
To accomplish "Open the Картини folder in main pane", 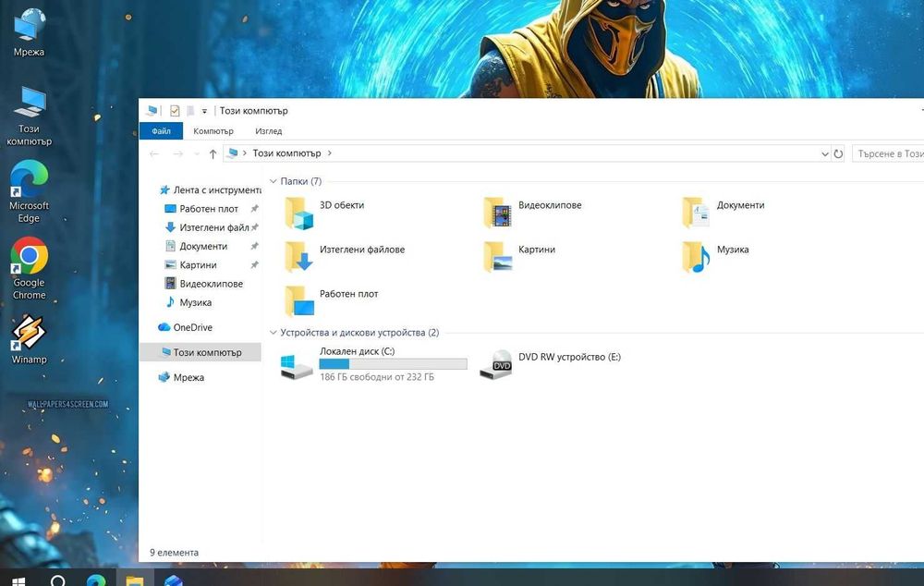I will (519, 256).
